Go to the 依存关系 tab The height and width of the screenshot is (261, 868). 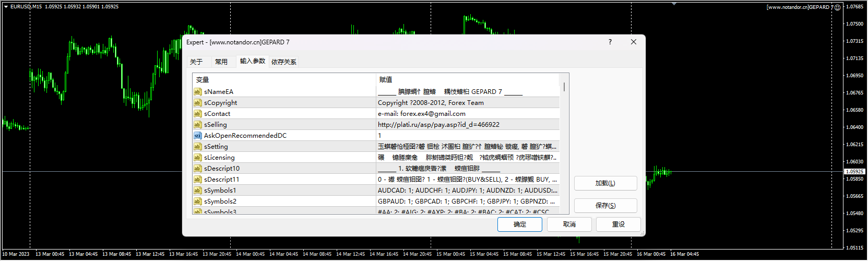pyautogui.click(x=283, y=62)
